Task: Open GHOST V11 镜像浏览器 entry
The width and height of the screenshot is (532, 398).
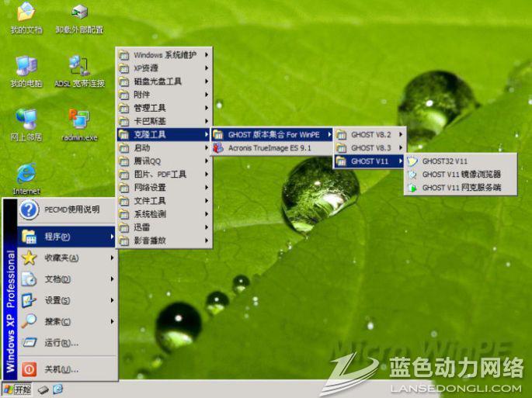Action: tap(461, 175)
